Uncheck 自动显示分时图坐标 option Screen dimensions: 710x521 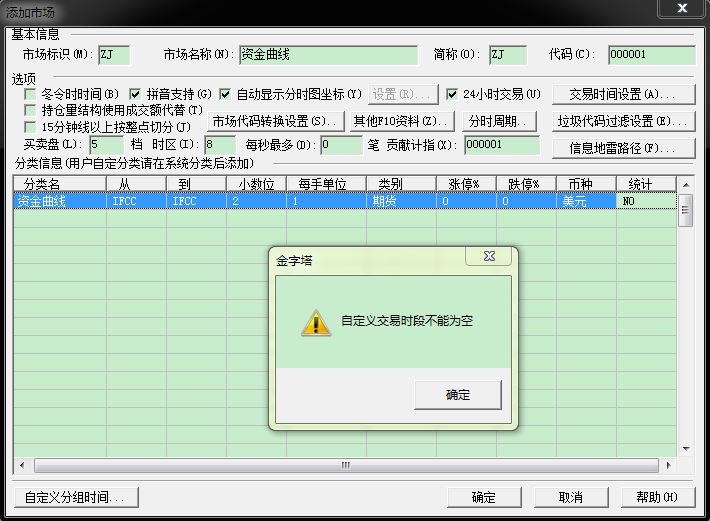[x=225, y=94]
